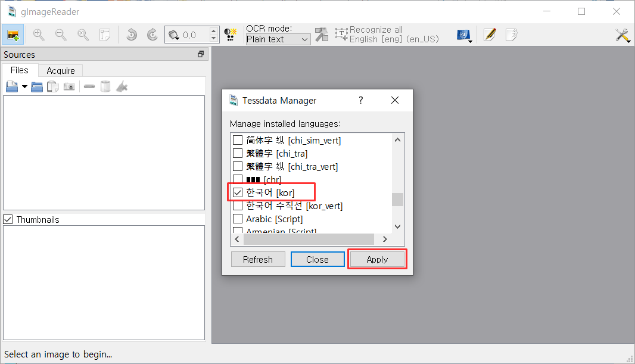The width and height of the screenshot is (635, 364).
Task: Reset zoom to original 1:1 size
Action: point(83,35)
